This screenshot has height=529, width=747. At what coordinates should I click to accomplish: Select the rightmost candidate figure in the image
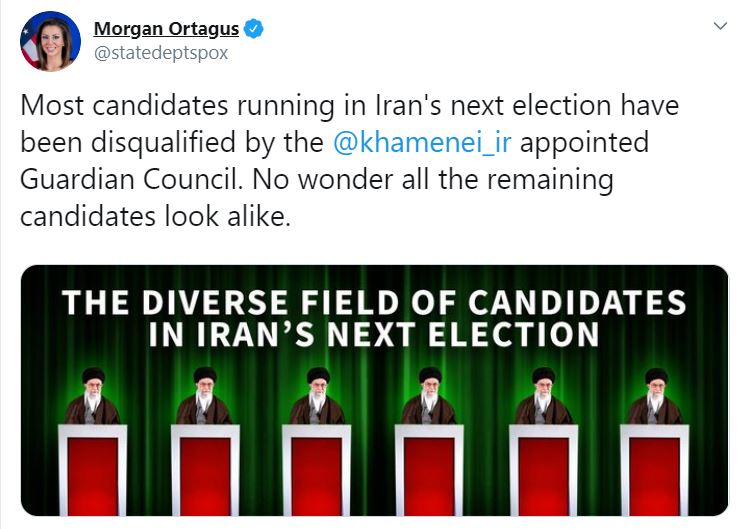[x=655, y=396]
